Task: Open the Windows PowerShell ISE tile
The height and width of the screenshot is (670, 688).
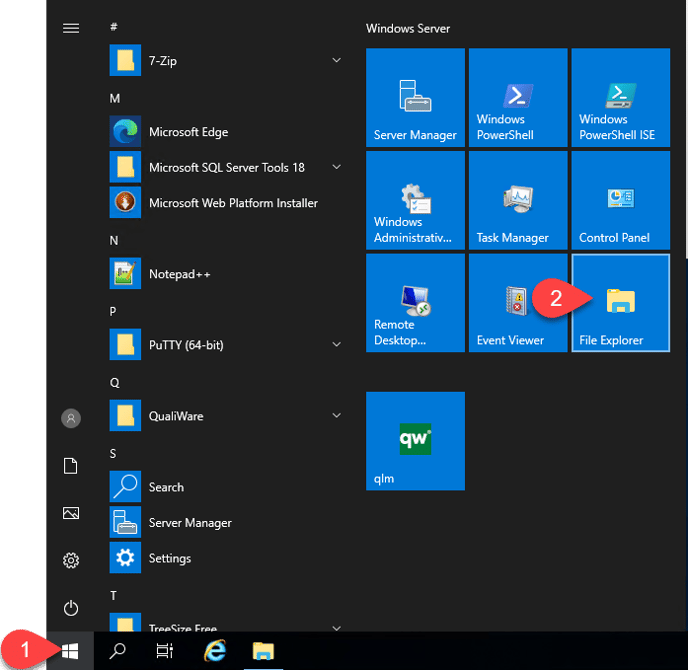Action: [x=620, y=97]
